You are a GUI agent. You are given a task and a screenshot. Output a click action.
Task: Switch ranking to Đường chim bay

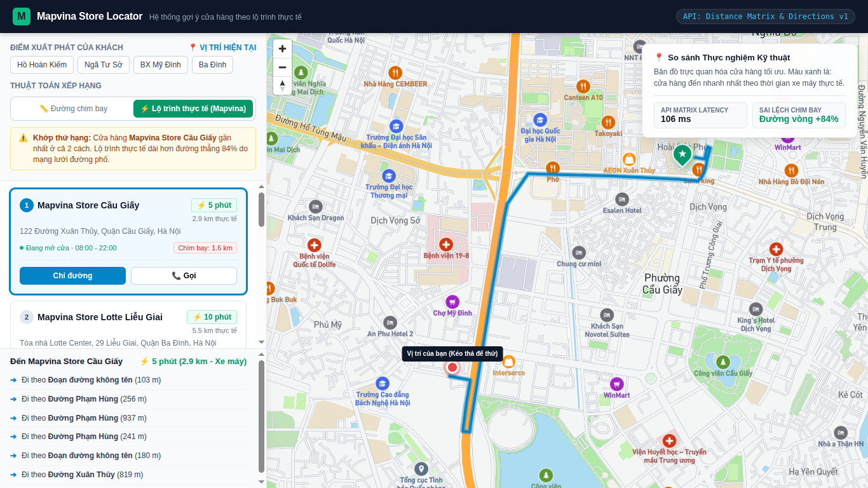pos(73,109)
